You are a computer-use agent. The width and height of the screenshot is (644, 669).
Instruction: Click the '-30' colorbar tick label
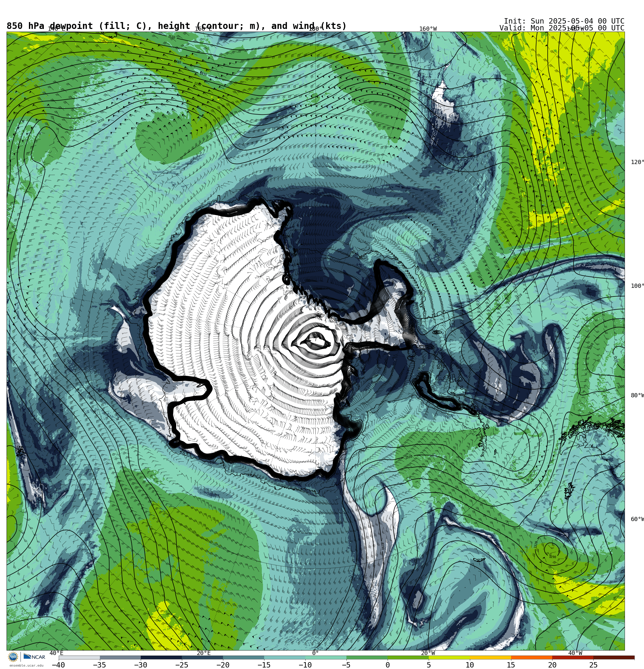141,665
